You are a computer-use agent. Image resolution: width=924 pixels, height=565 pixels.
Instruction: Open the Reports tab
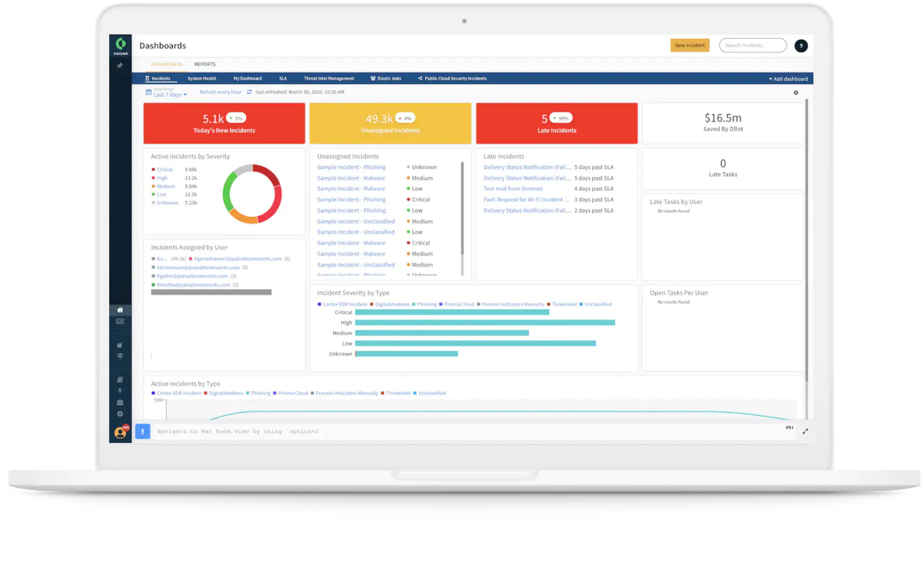(x=205, y=64)
